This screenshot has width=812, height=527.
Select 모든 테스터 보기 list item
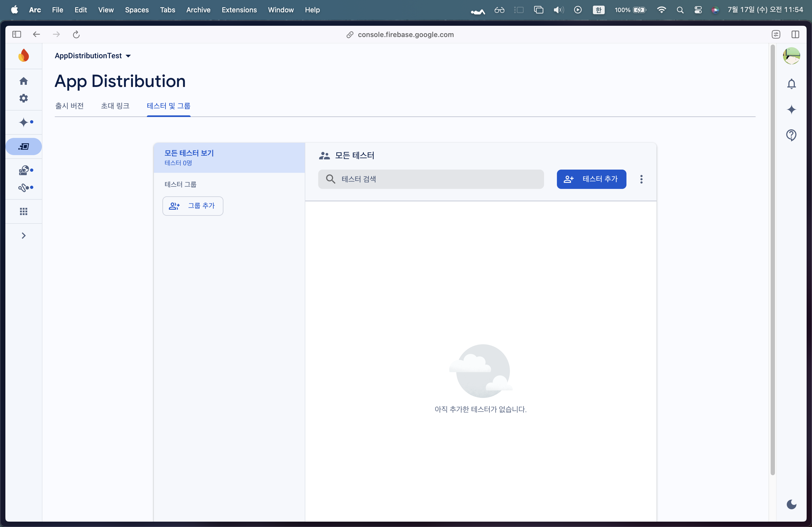tap(229, 158)
